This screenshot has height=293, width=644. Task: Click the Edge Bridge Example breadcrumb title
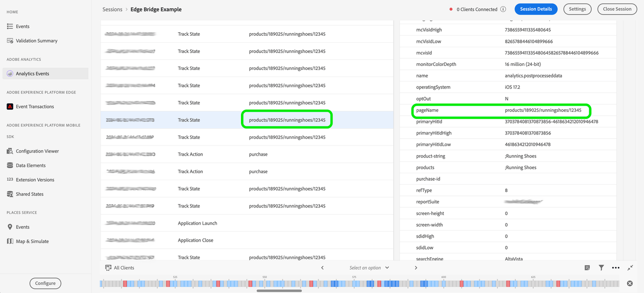click(156, 10)
